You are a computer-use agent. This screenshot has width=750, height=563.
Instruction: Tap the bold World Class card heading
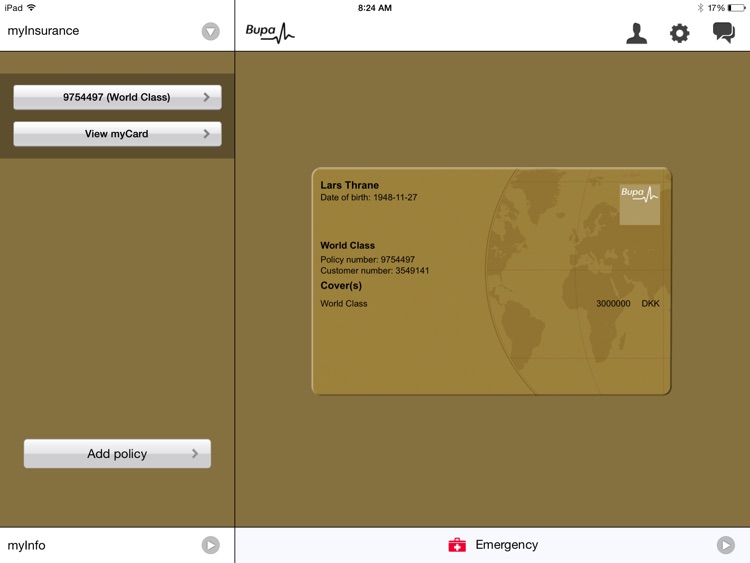tap(347, 245)
